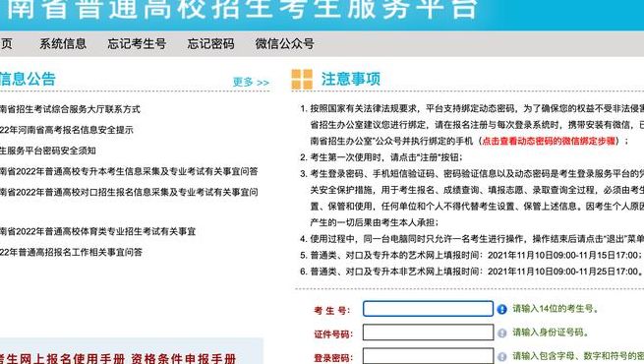The height and width of the screenshot is (364, 644).
Task: Open 忘记考生号 in navigation bar
Action: pos(137,43)
